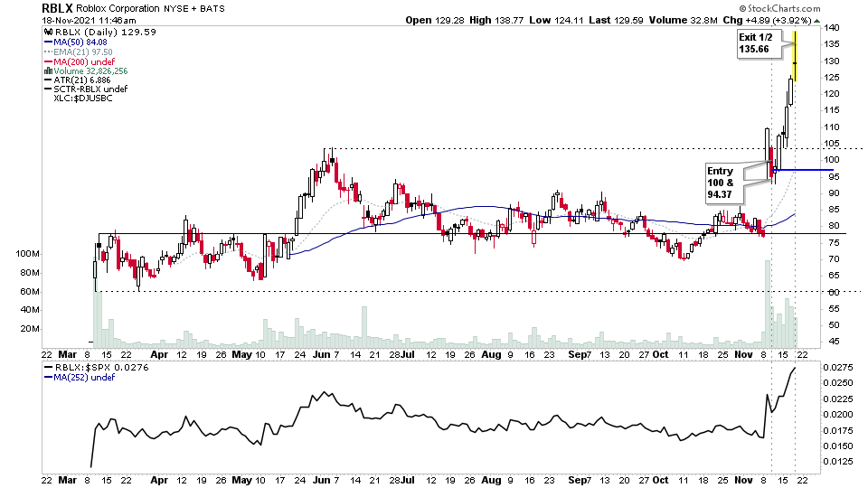Click the yellow highlighted latest candlestick
Screen dimensions: 868x488
[795, 57]
